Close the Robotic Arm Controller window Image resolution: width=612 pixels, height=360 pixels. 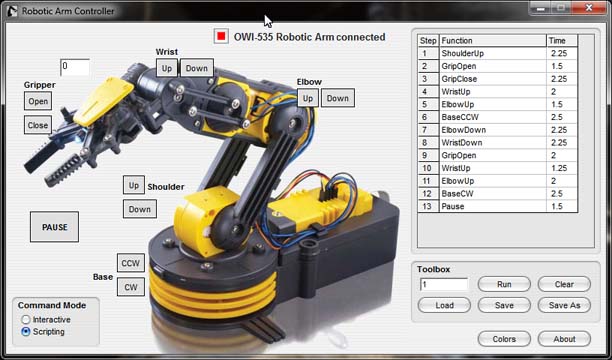589,8
